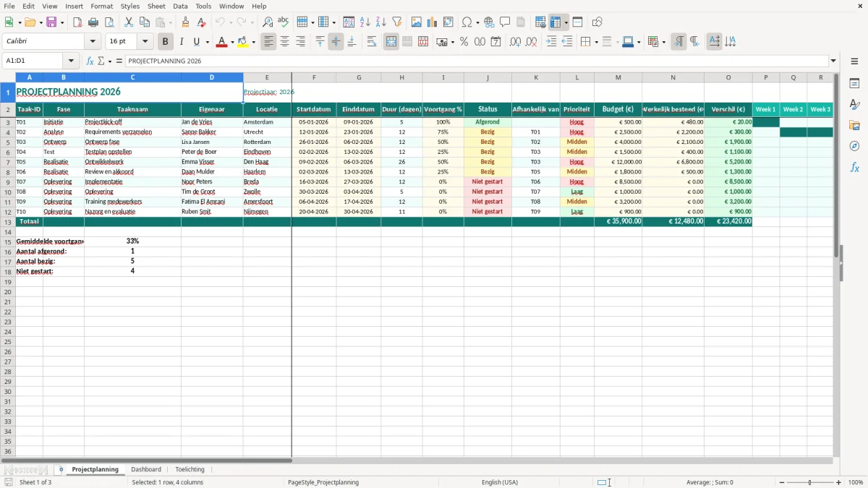Click the zoom out minus button
Image resolution: width=868 pixels, height=488 pixels.
(x=782, y=482)
